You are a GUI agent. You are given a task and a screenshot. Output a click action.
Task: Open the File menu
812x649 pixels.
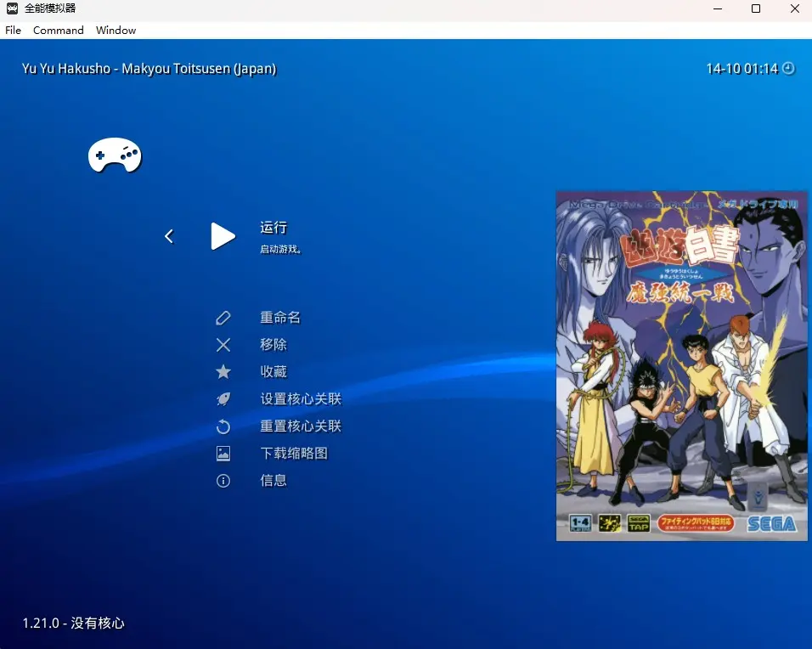point(13,30)
